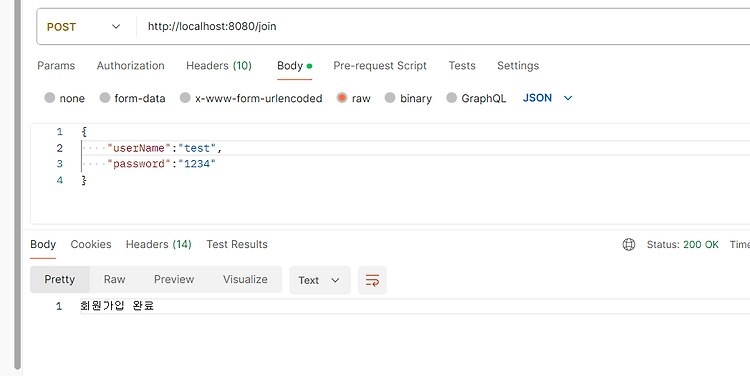Open the Text response format dropdown
The height and width of the screenshot is (376, 750).
320,280
